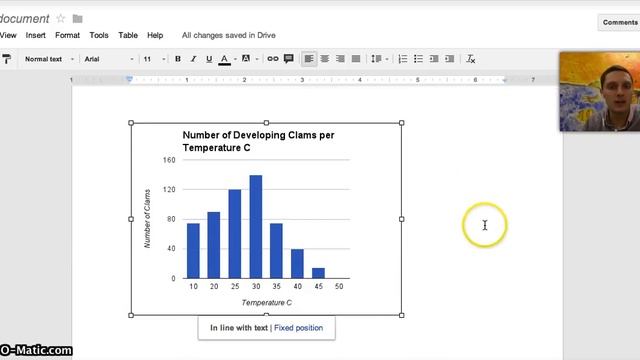Open the Insert menu

[36, 36]
